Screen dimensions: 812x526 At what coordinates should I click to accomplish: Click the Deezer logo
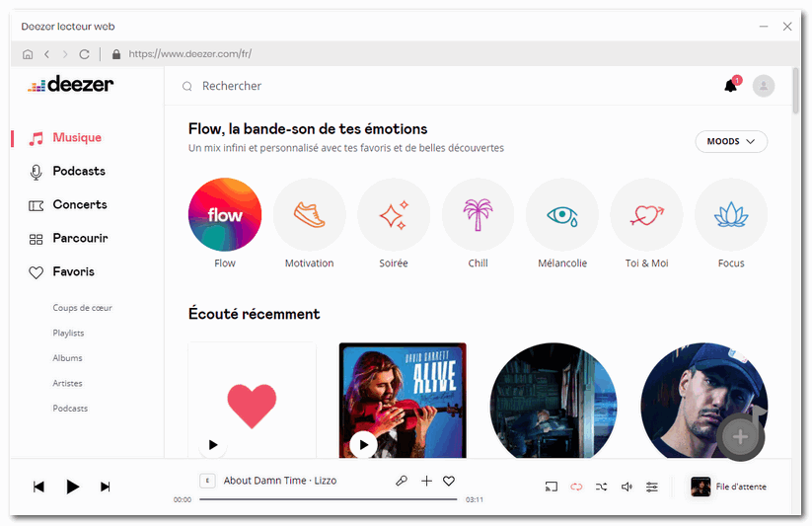tap(70, 84)
